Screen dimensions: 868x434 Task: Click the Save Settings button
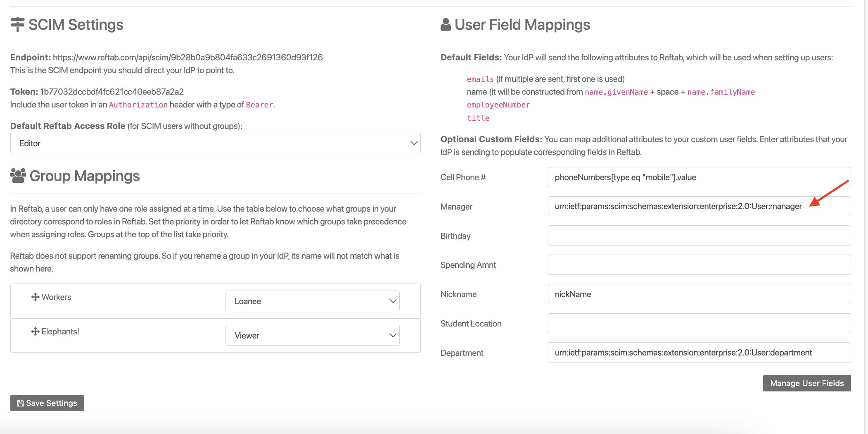click(47, 403)
